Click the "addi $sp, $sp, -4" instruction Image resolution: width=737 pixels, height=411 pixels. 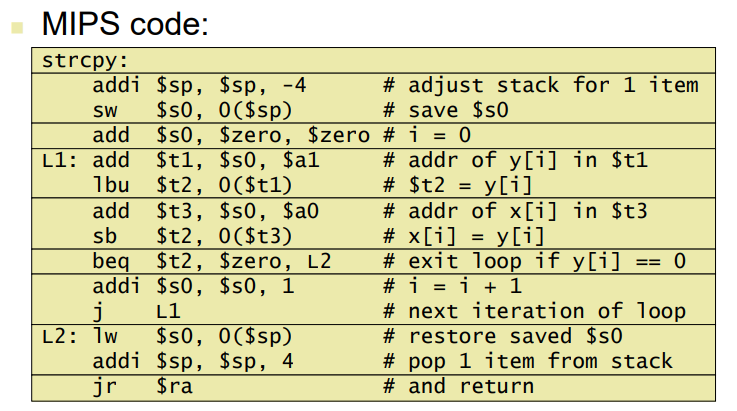coord(199,85)
